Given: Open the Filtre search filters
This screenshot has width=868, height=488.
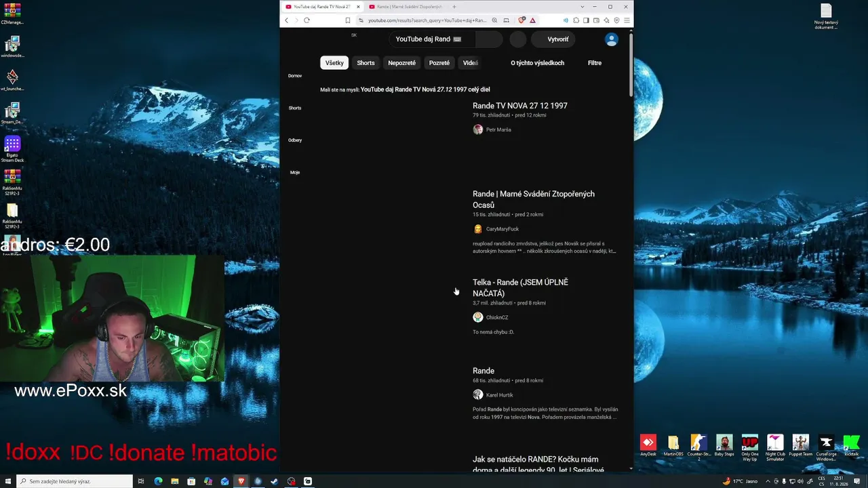Looking at the screenshot, I should pos(595,63).
